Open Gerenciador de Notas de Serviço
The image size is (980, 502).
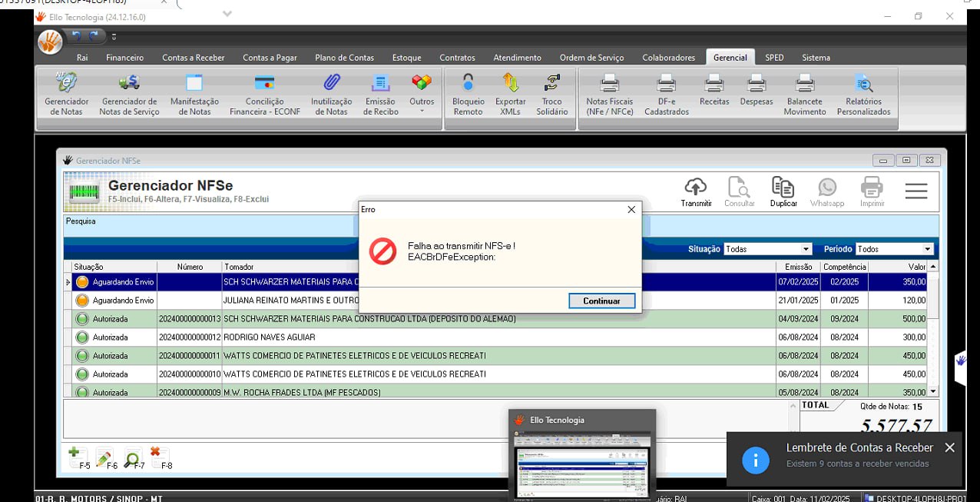pyautogui.click(x=129, y=95)
